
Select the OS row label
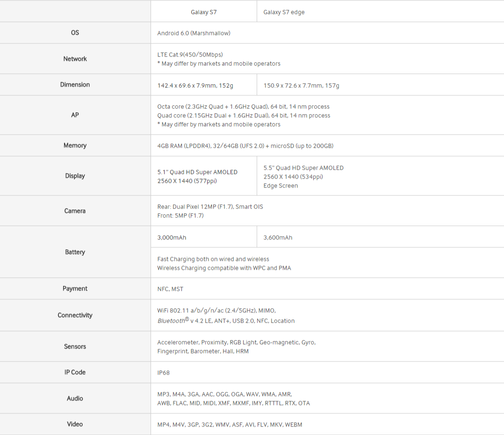75,33
